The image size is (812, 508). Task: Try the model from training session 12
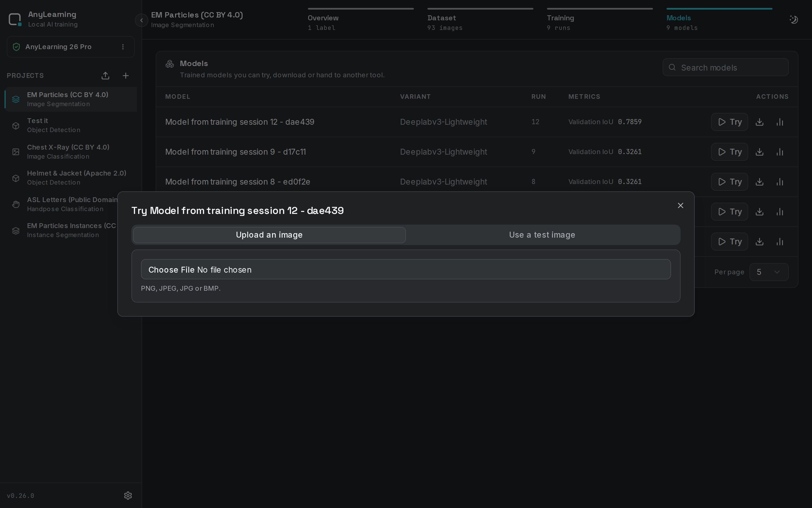pos(729,122)
